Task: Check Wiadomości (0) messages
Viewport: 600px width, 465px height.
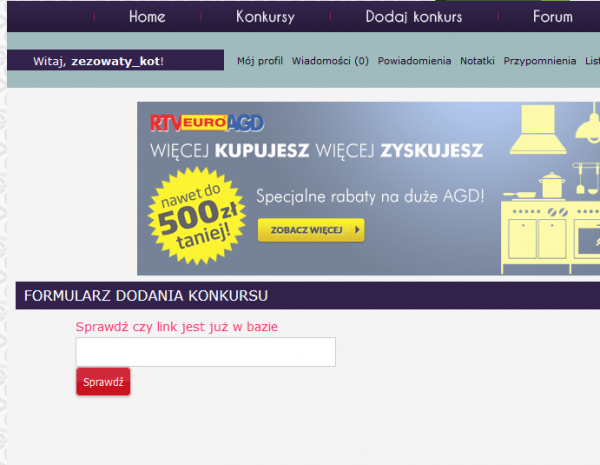Action: pos(330,61)
